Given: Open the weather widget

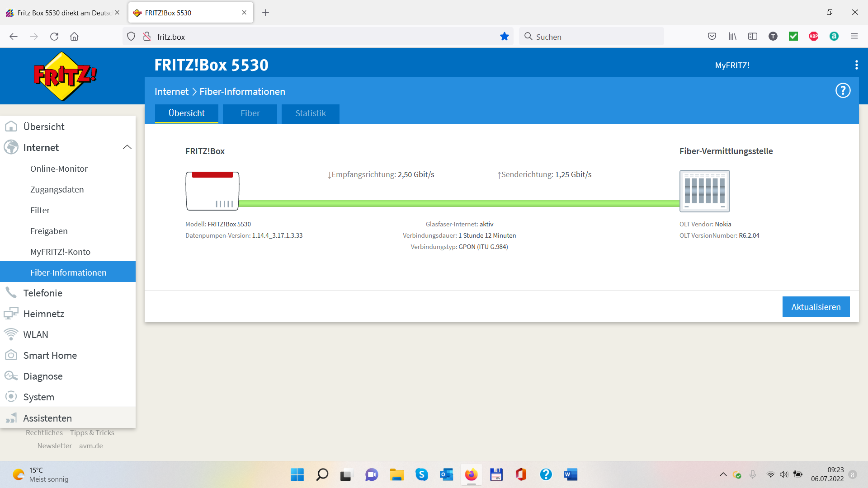Looking at the screenshot, I should tap(41, 474).
